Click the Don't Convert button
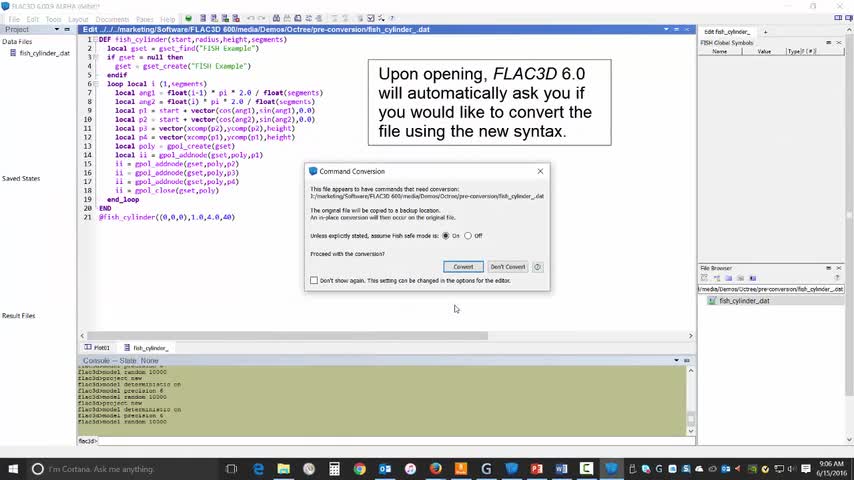This screenshot has width=854, height=480. coord(508,267)
